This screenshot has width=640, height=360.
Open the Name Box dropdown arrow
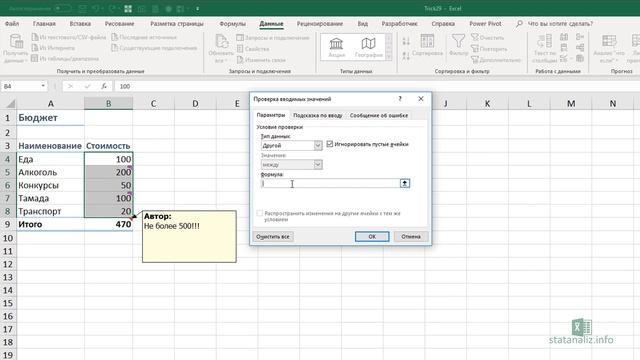43,86
